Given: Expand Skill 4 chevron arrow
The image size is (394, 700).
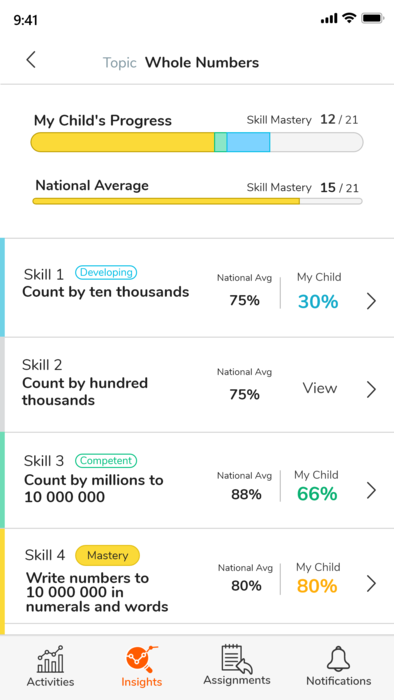Looking at the screenshot, I should point(371,584).
